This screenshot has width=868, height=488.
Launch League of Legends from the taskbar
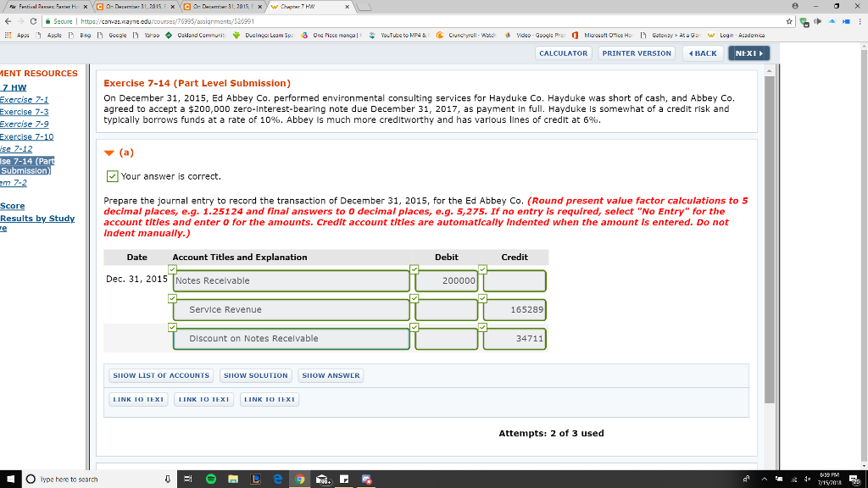point(255,480)
